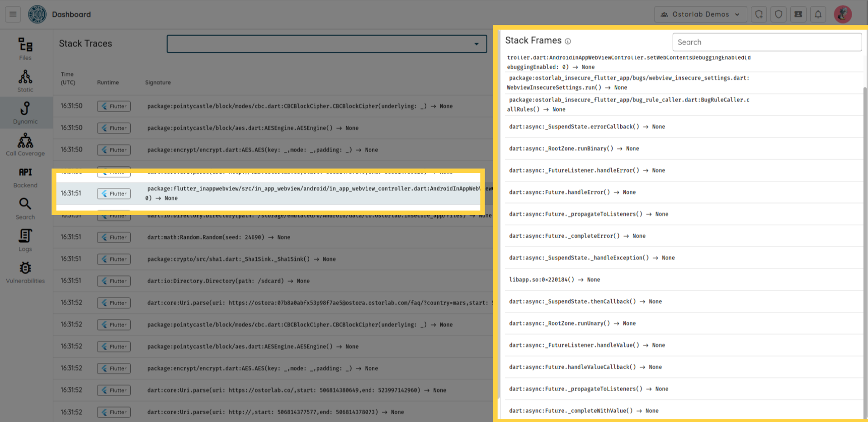Image resolution: width=868 pixels, height=422 pixels.
Task: Open the Logs section
Action: coord(25,240)
